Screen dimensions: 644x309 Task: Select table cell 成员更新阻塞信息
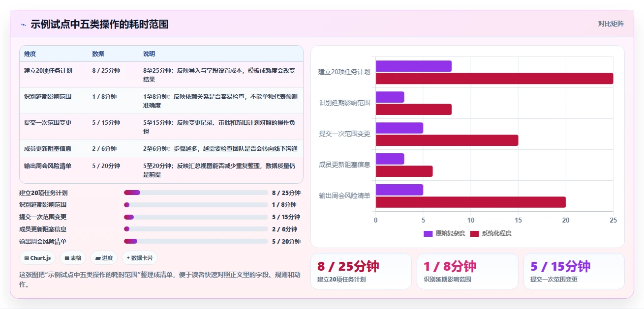coord(48,148)
